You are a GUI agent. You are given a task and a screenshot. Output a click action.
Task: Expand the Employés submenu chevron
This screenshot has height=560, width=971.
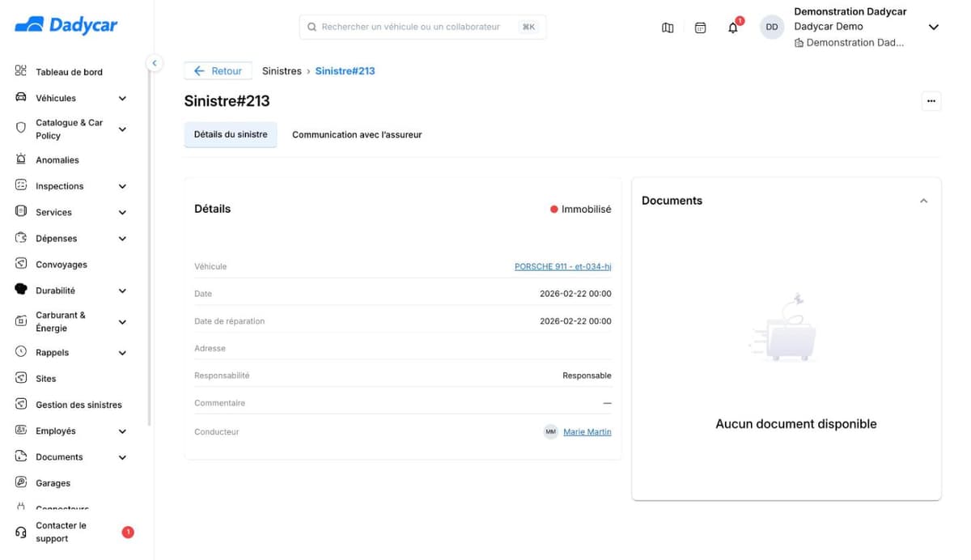pyautogui.click(x=122, y=431)
